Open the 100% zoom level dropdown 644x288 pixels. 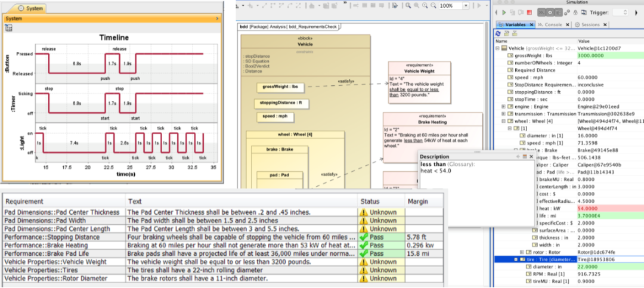click(x=466, y=6)
